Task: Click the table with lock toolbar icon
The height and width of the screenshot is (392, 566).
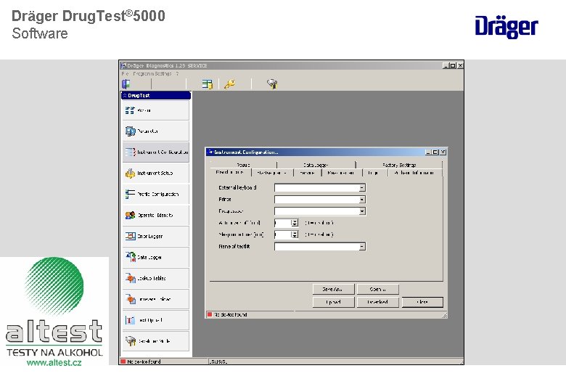Action: coord(208,84)
